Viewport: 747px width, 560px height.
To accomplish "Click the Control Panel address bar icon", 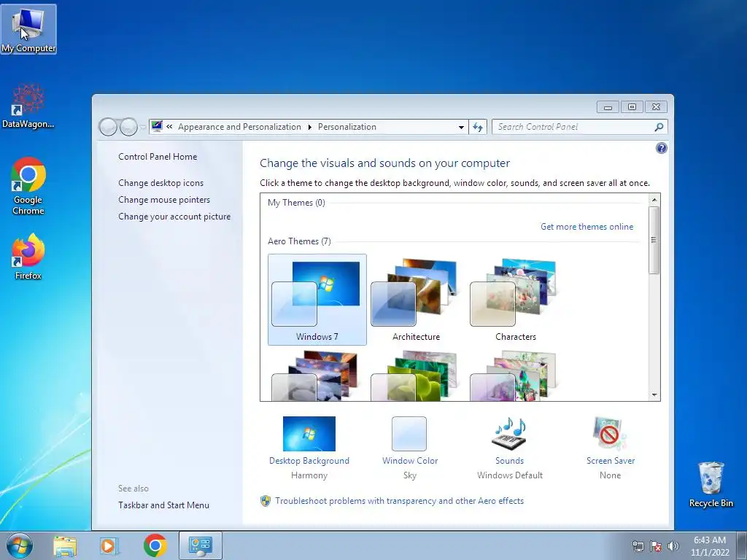I will 157,127.
